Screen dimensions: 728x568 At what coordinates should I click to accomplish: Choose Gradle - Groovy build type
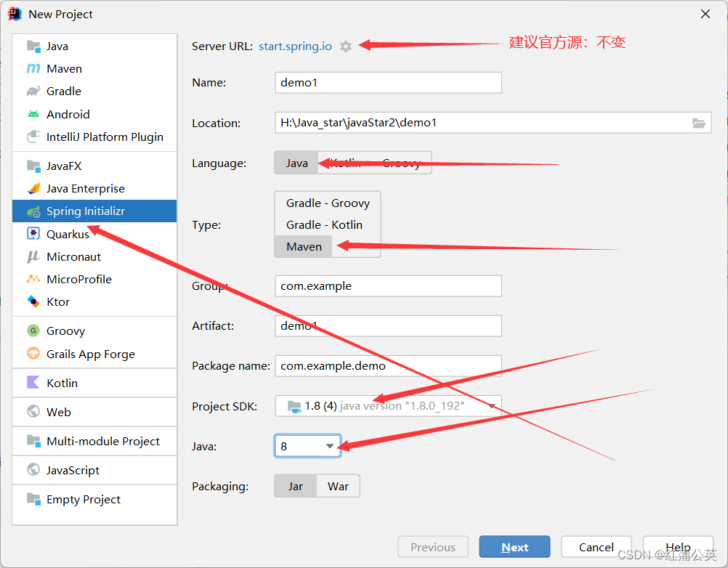pos(328,203)
